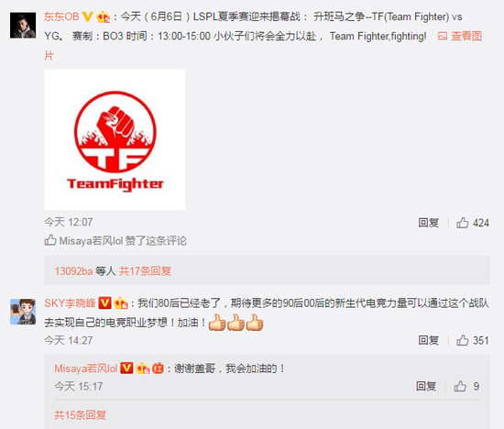Open the 13092ba user link
Image resolution: width=504 pixels, height=429 pixels.
(73, 271)
